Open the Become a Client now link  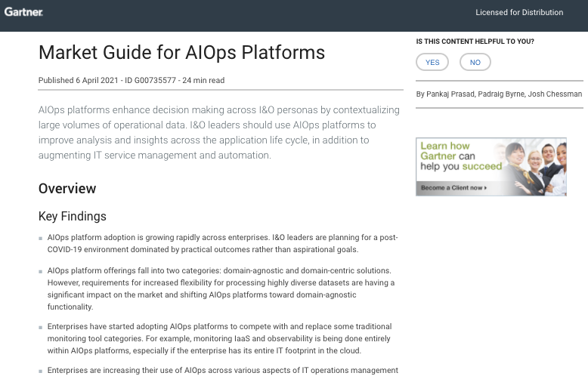(453, 188)
